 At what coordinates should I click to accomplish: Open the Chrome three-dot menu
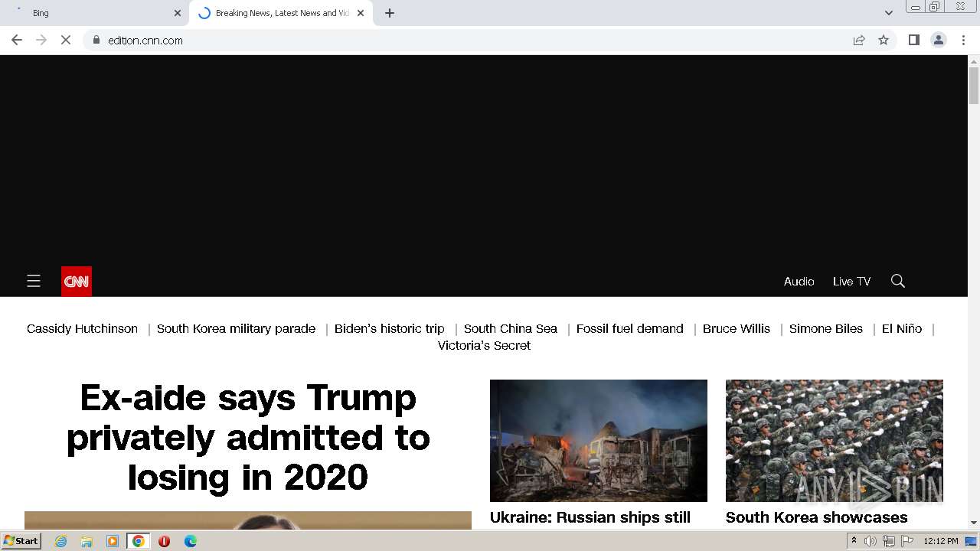pos(963,40)
